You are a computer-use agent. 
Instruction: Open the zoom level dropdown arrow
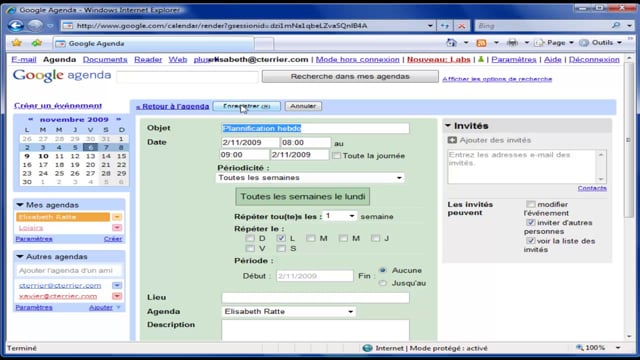[618, 348]
